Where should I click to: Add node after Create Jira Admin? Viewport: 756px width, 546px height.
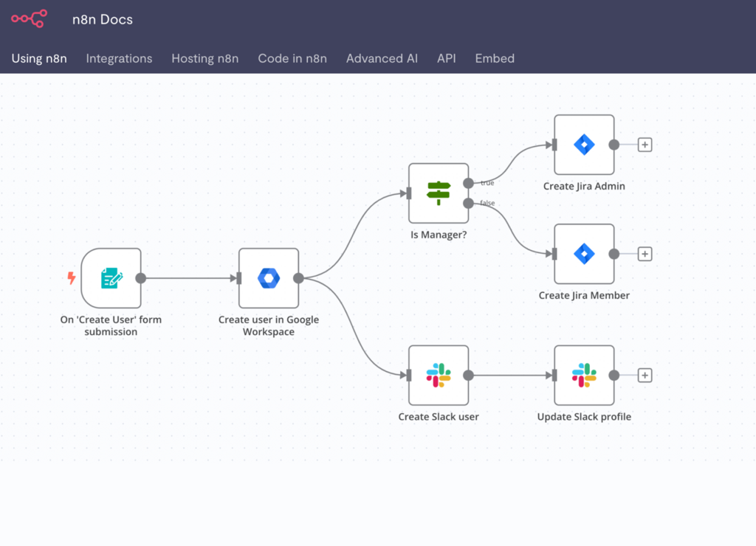[x=645, y=145]
